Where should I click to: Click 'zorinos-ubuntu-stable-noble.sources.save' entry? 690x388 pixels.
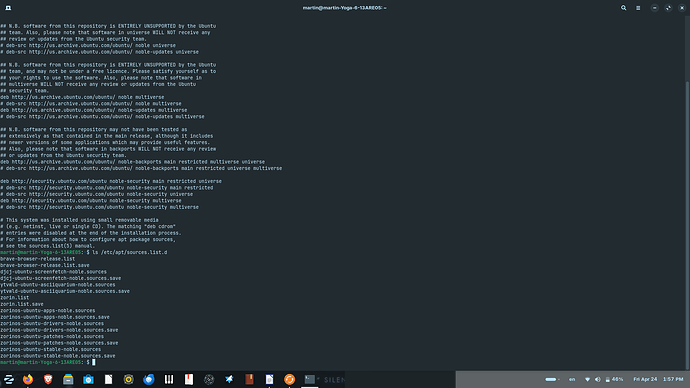pos(58,356)
